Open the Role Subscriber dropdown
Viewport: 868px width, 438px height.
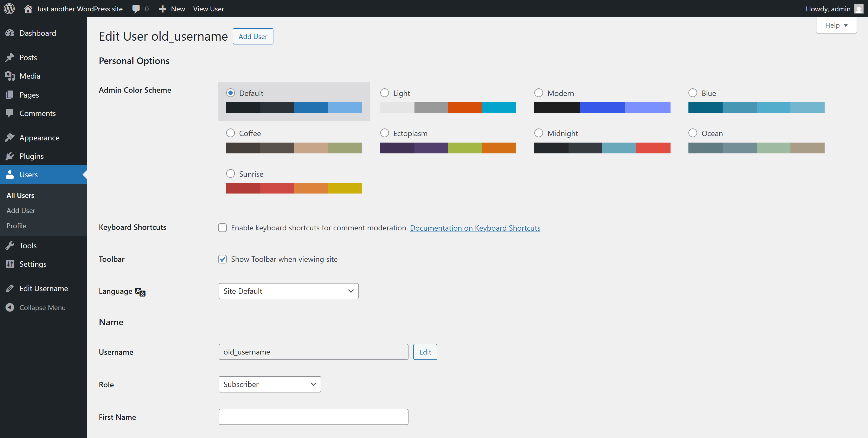[270, 385]
